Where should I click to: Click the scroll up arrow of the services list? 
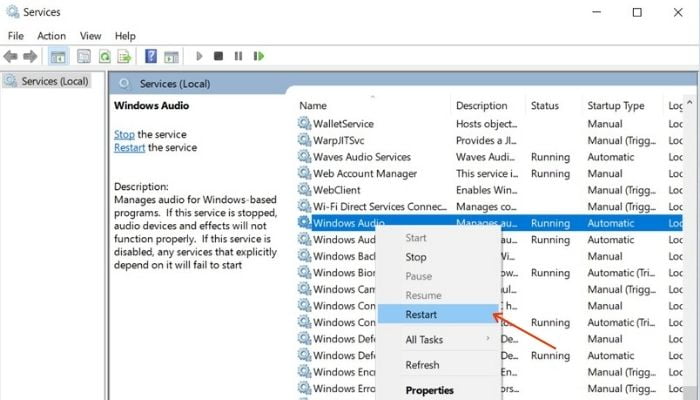point(690,103)
